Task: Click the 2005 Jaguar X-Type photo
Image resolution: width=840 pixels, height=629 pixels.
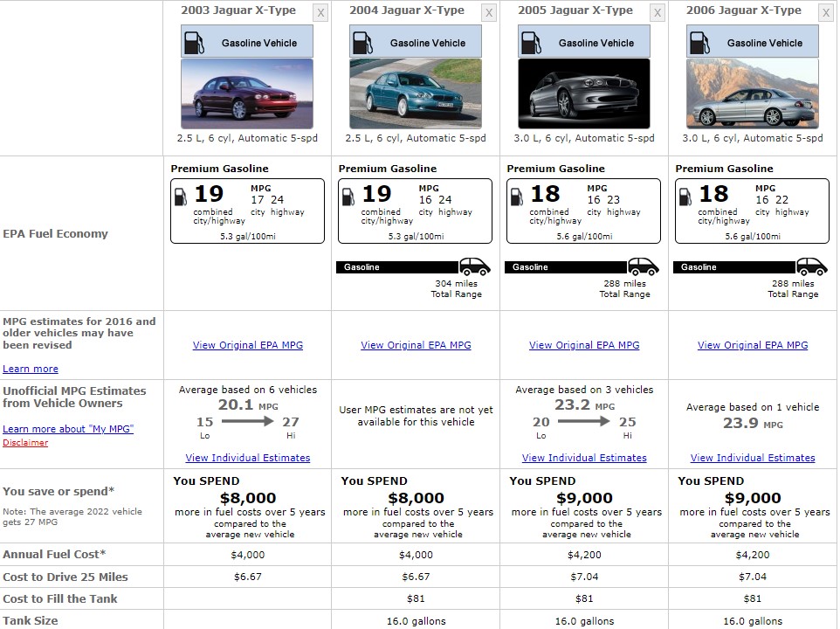Action: 584,93
